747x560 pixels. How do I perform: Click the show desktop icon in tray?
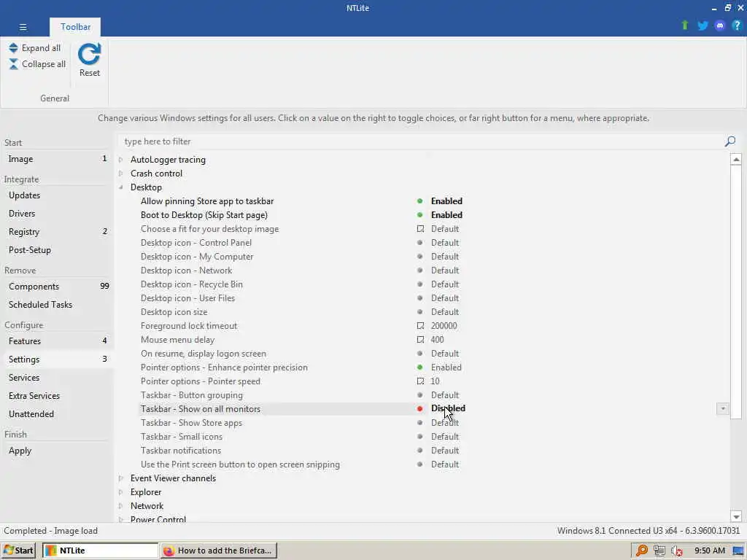click(x=738, y=551)
